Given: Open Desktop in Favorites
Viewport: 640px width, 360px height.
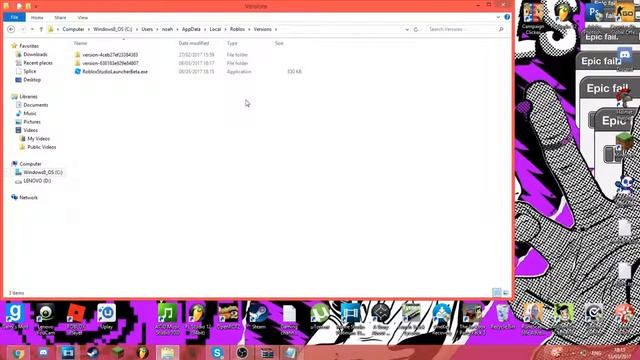Looking at the screenshot, I should point(32,80).
